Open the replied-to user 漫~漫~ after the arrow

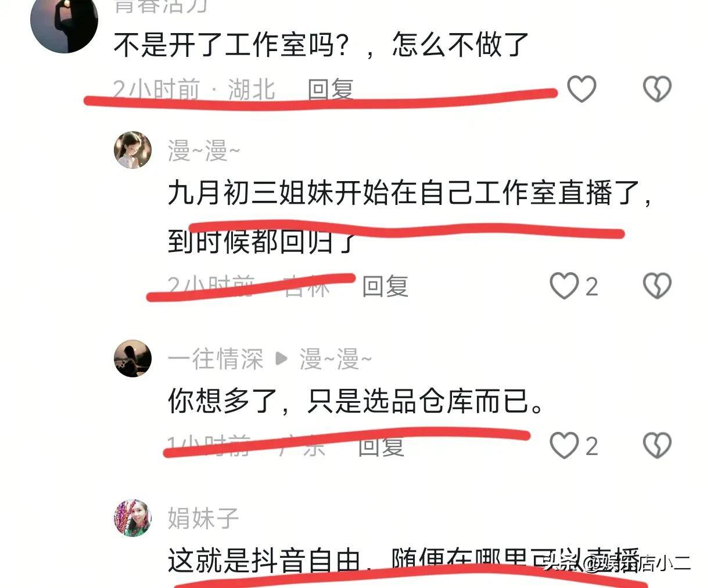[335, 359]
